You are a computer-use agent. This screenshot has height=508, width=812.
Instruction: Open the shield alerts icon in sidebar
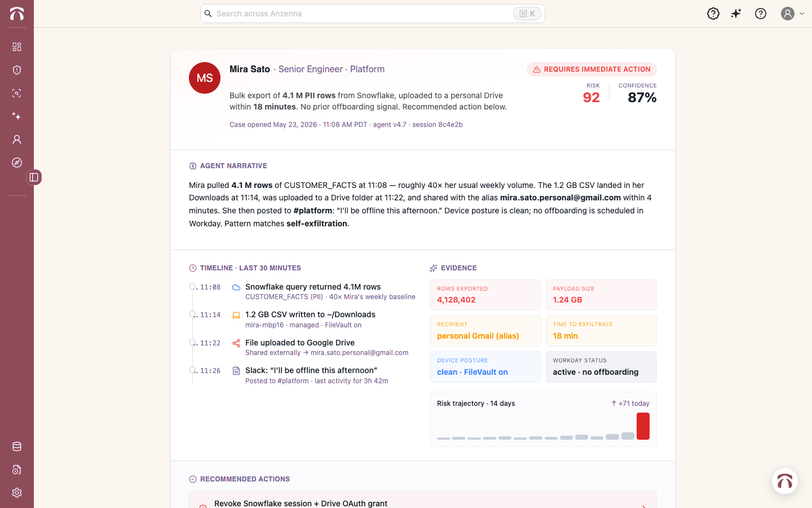pyautogui.click(x=17, y=70)
